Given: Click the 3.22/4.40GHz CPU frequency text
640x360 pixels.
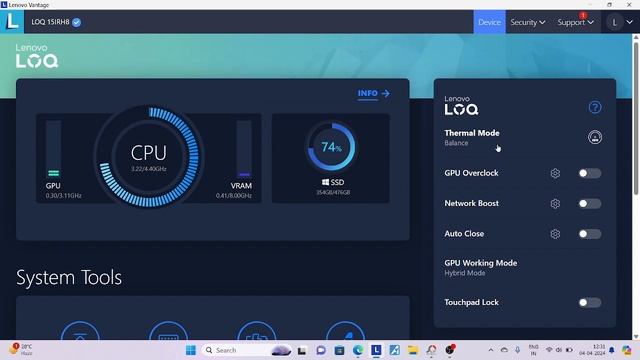Looking at the screenshot, I should click(x=149, y=169).
